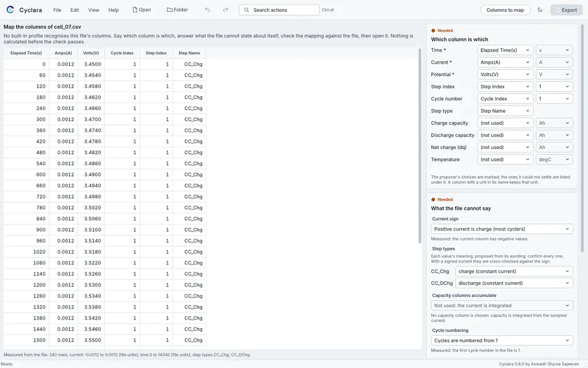This screenshot has width=588, height=368.
Task: Open the Help menu
Action: point(114,10)
